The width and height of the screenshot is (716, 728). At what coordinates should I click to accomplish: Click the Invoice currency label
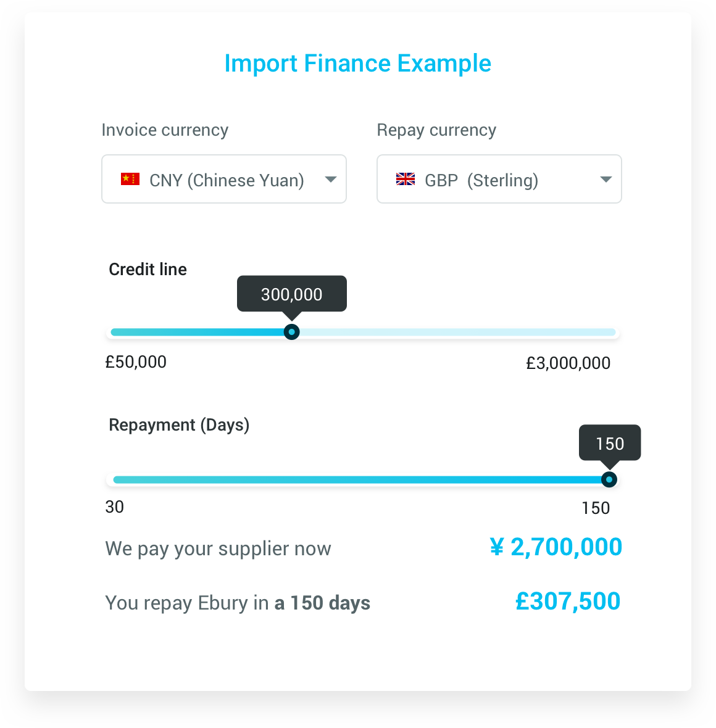(x=165, y=130)
